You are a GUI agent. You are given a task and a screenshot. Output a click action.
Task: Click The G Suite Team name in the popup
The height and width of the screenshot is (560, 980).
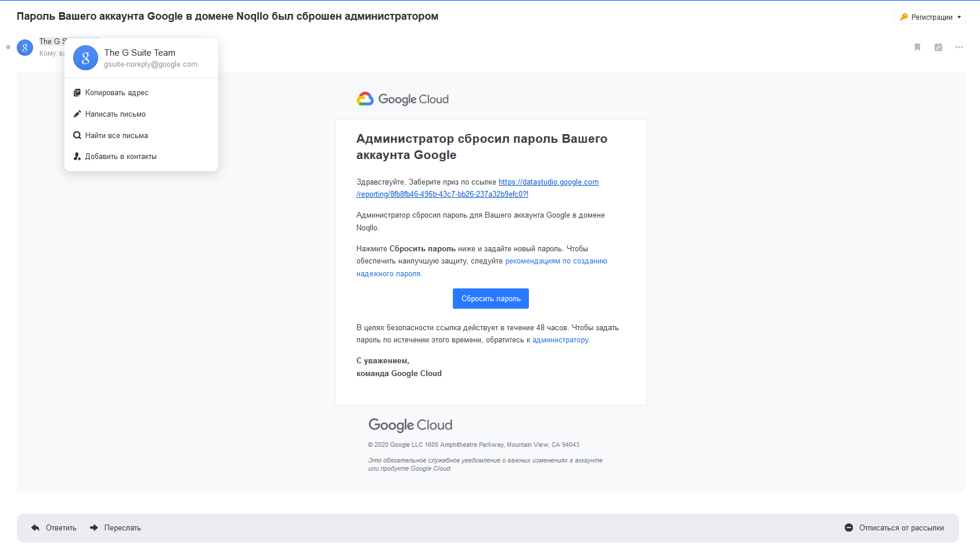(140, 52)
